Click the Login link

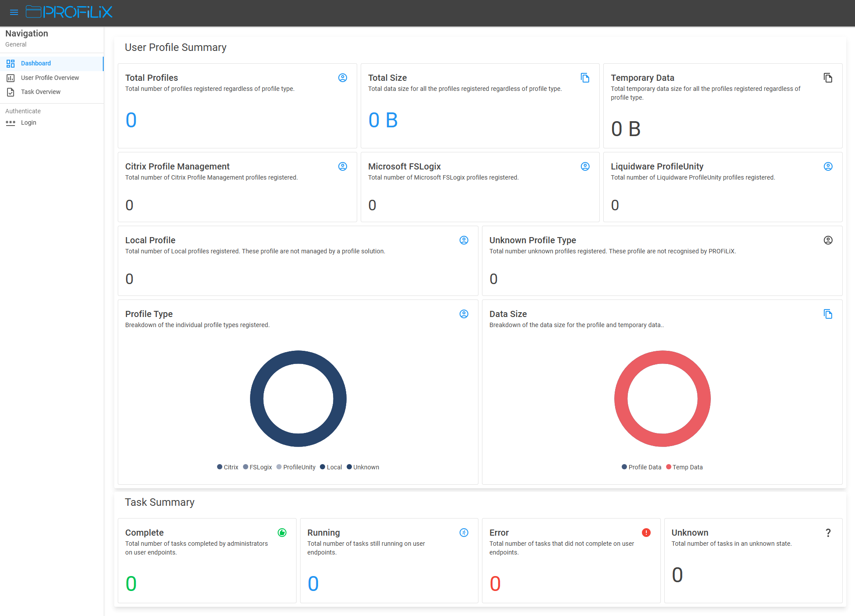point(29,122)
